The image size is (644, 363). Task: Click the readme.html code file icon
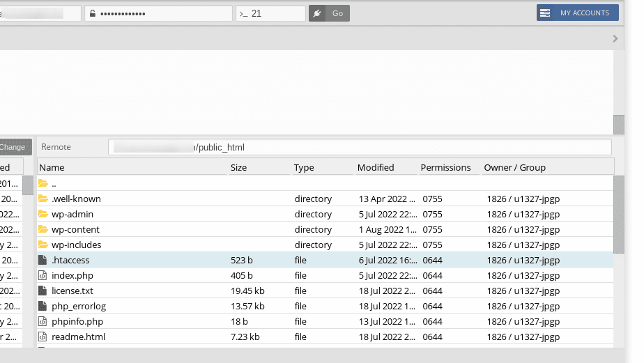click(43, 337)
